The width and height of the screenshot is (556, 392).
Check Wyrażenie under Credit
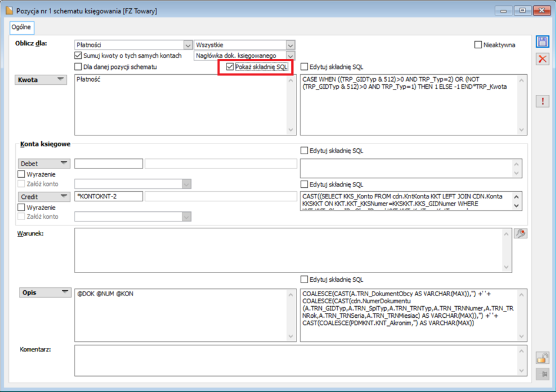[21, 207]
